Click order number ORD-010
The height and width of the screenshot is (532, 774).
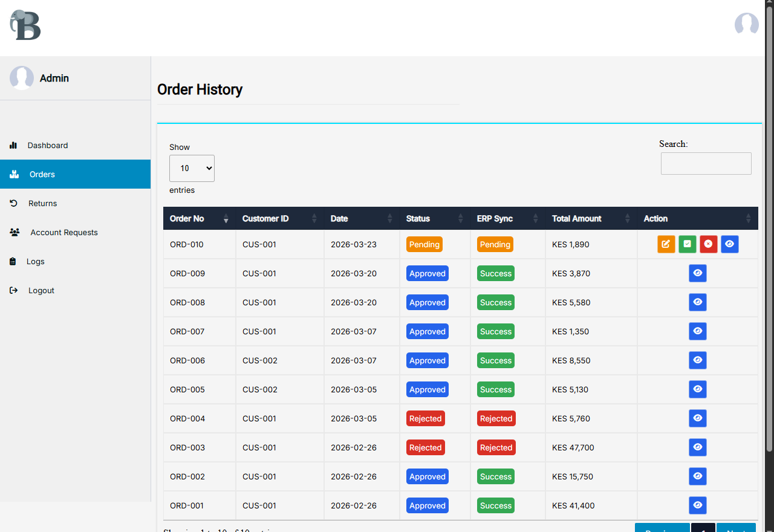point(187,244)
